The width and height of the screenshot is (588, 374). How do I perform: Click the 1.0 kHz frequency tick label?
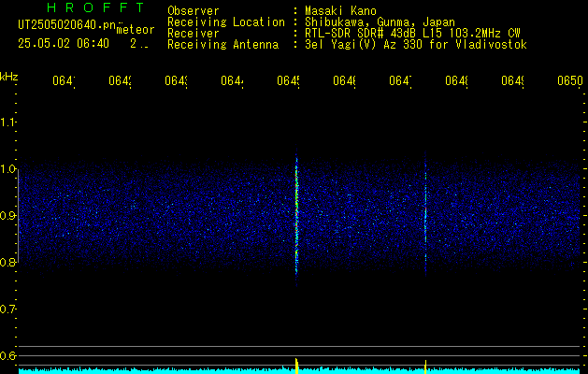(x=8, y=169)
